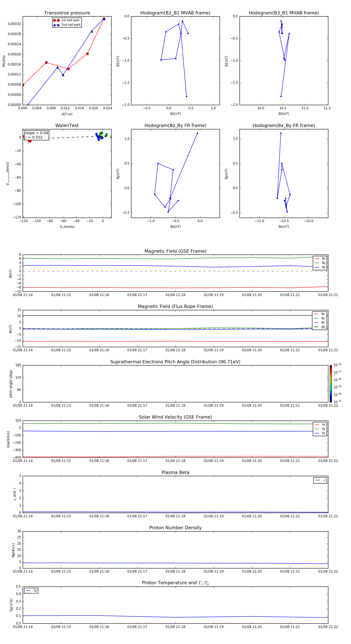351x644 pixels.
Task: Click the "Bz(nT)" x-axis label
Action: [x=175, y=227]
